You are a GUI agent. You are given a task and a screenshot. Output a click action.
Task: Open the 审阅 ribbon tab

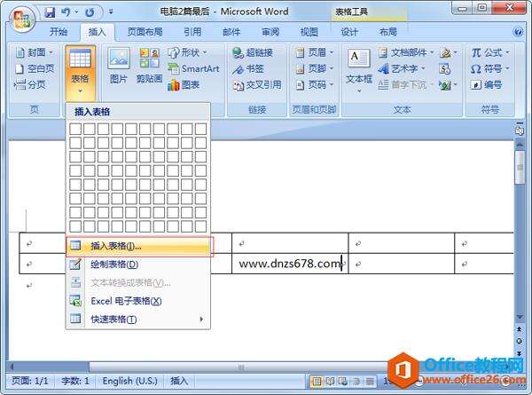point(270,32)
